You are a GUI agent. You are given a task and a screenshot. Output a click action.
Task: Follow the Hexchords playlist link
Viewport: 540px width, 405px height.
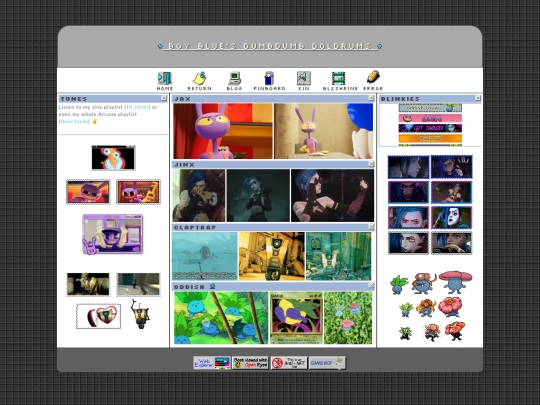click(x=74, y=121)
